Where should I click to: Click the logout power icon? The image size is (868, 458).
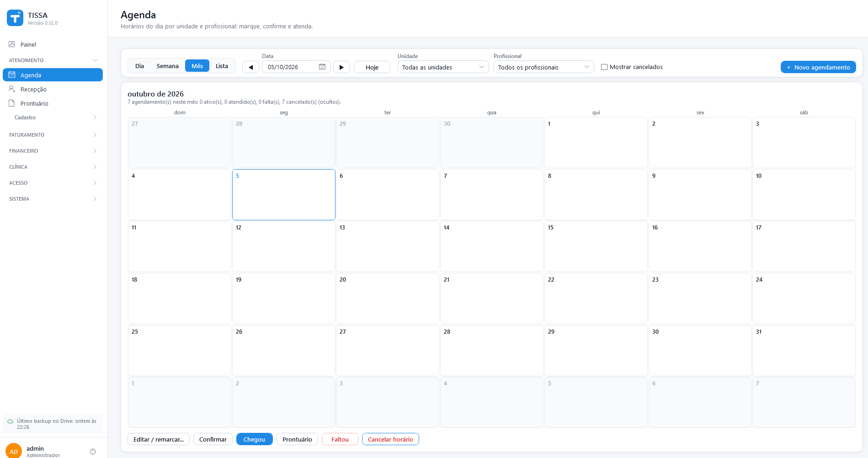point(93,451)
